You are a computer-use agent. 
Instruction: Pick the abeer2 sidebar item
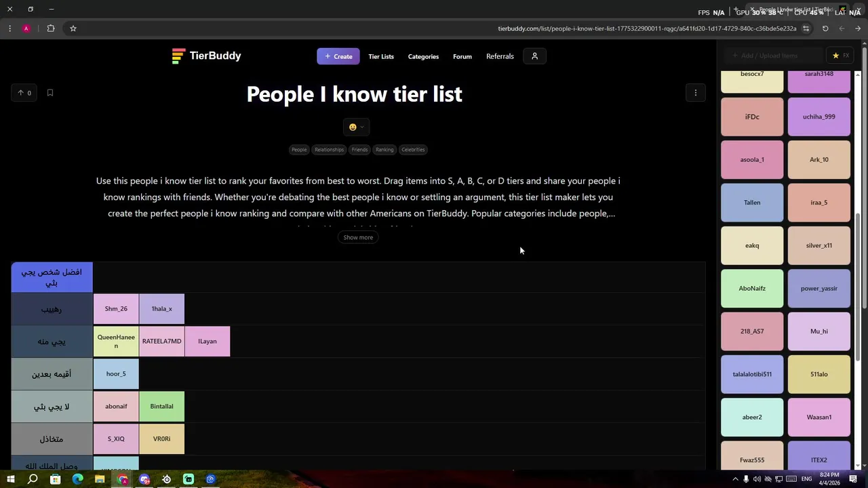[x=752, y=417]
